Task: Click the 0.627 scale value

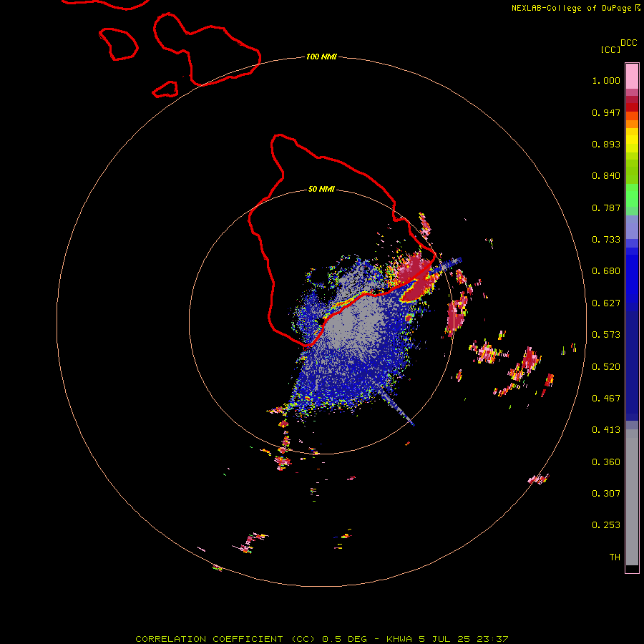Action: 606,303
